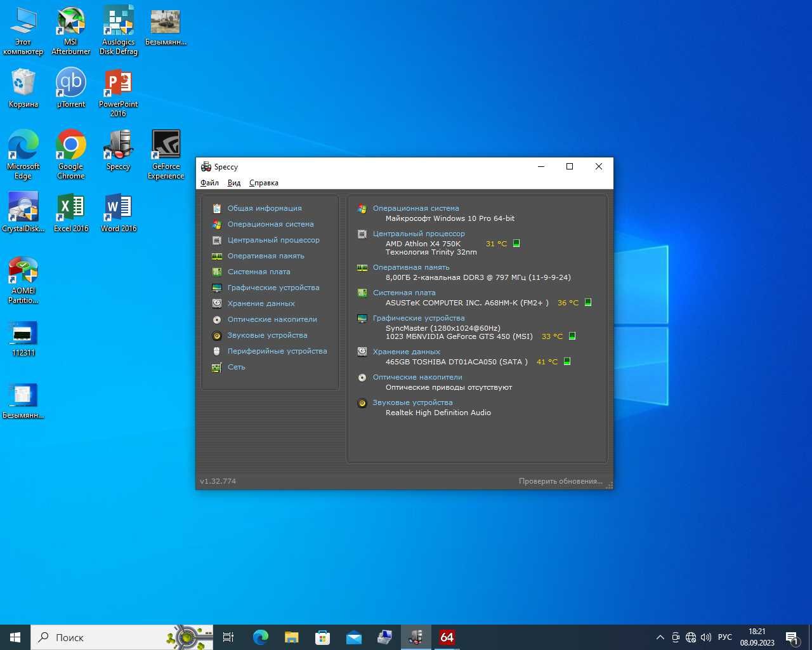Select the Сеть tree item label
This screenshot has height=650, width=812.
click(237, 367)
